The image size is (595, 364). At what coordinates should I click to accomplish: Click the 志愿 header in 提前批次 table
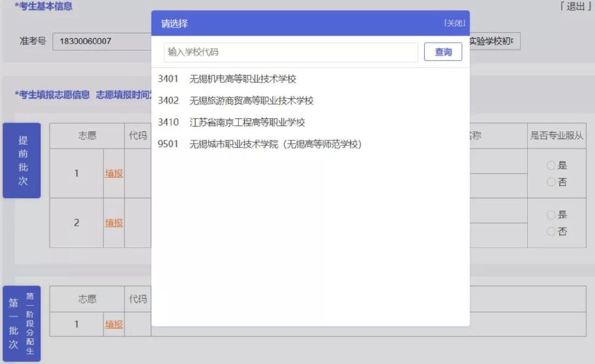(87, 136)
